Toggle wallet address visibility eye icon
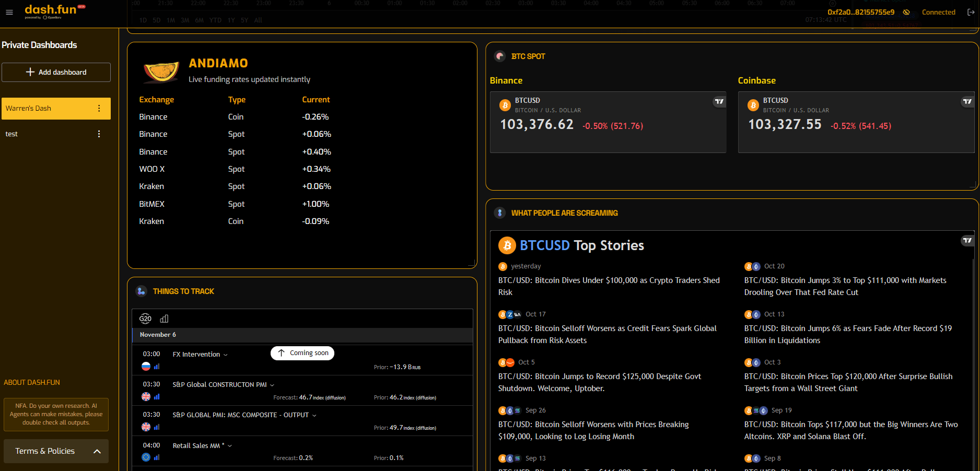This screenshot has width=980, height=471. pos(906,12)
